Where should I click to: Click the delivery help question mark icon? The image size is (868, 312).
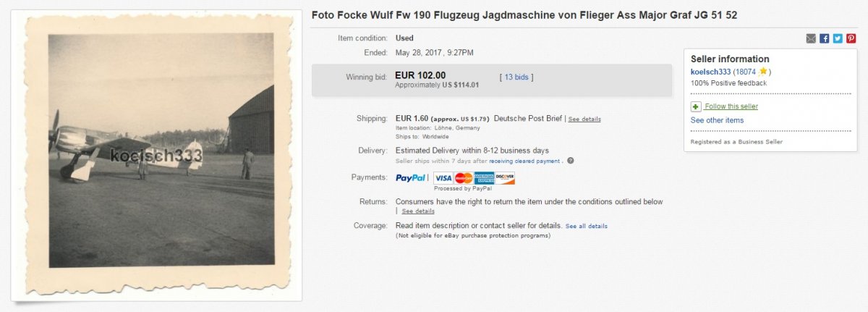tap(570, 161)
